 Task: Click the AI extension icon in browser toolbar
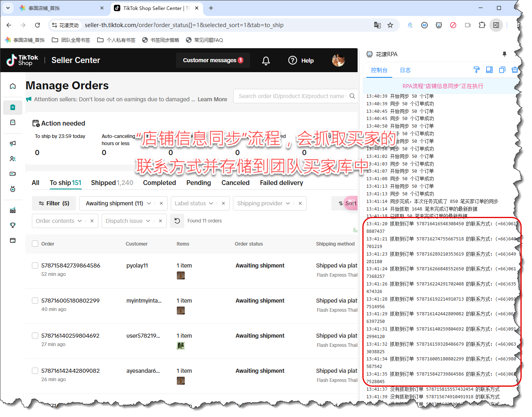[424, 25]
